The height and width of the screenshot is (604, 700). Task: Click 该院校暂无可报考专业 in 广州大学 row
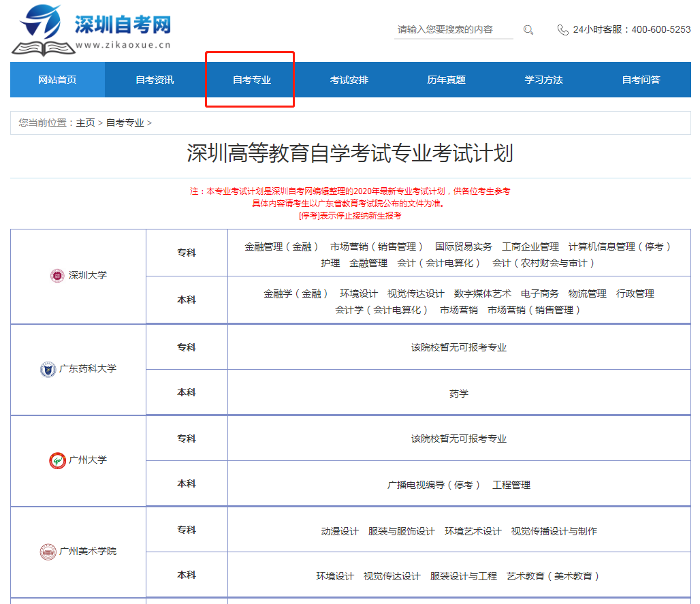pos(459,439)
